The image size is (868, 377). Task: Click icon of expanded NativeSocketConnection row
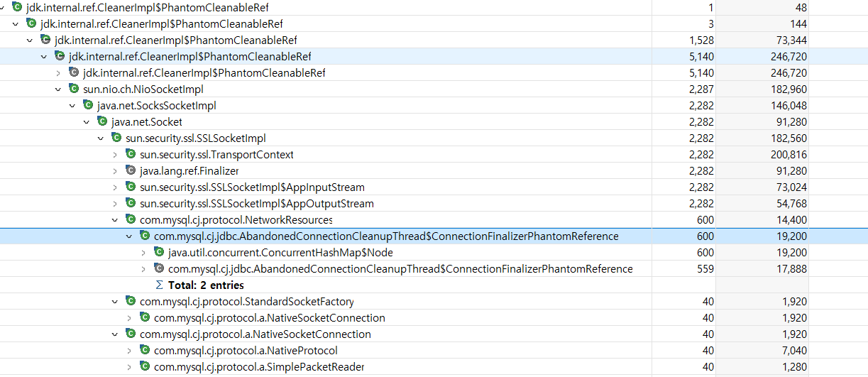131,334
